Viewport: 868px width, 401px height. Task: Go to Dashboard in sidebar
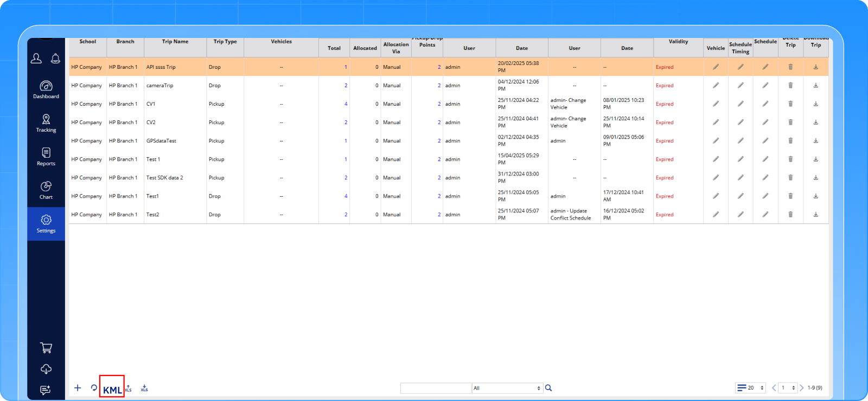[x=46, y=89]
